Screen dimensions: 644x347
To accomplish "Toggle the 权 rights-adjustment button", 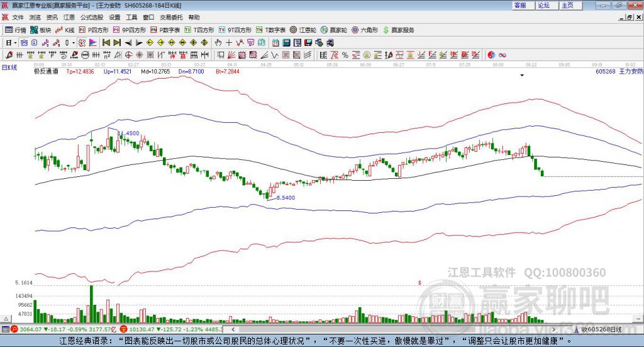I will 82,43.
